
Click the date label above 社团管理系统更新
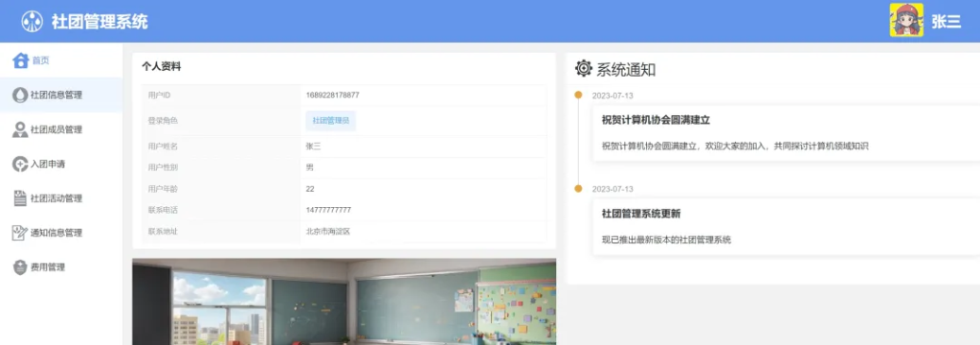pos(612,189)
